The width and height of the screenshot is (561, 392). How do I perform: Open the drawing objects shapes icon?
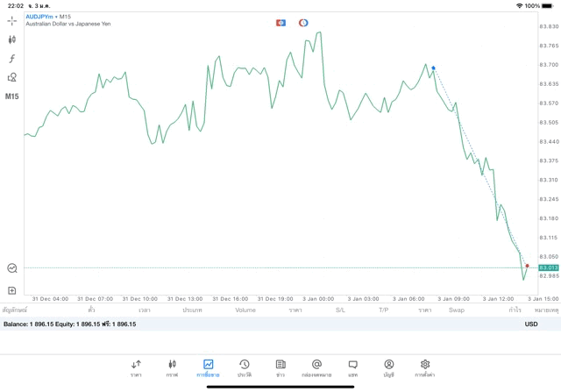pyautogui.click(x=12, y=77)
